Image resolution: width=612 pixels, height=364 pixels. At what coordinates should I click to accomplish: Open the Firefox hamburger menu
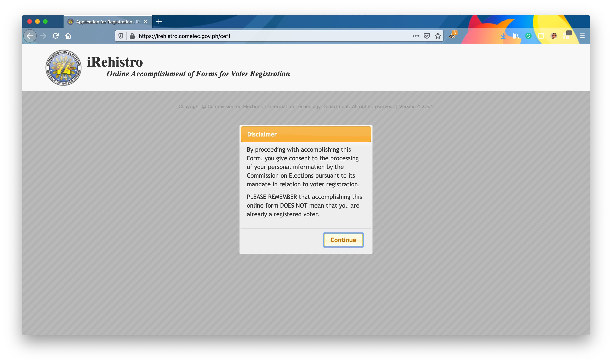point(582,36)
